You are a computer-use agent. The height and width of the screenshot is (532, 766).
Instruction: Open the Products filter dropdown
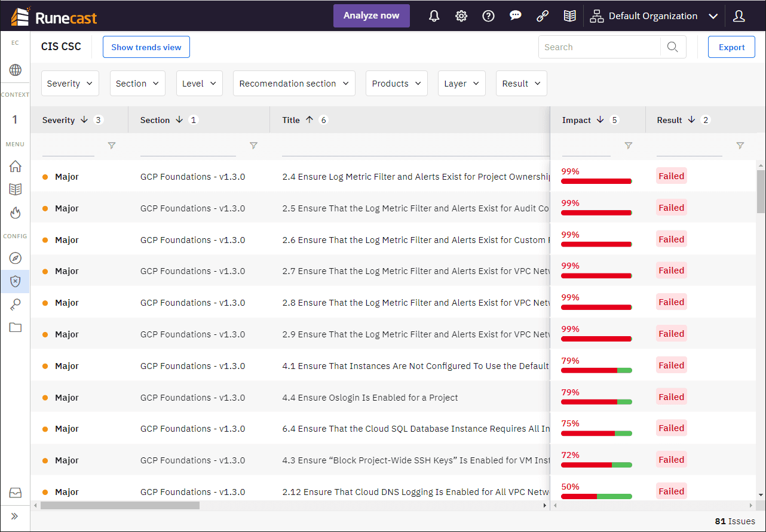(397, 84)
